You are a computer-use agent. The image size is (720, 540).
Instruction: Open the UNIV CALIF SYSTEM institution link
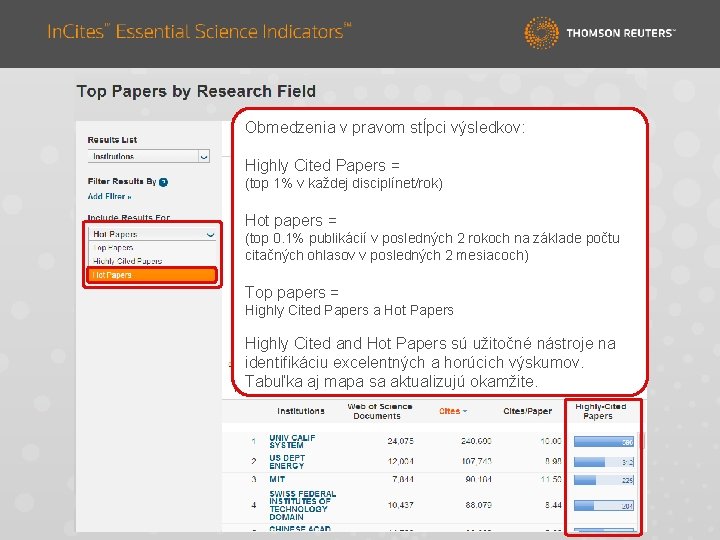(x=292, y=441)
